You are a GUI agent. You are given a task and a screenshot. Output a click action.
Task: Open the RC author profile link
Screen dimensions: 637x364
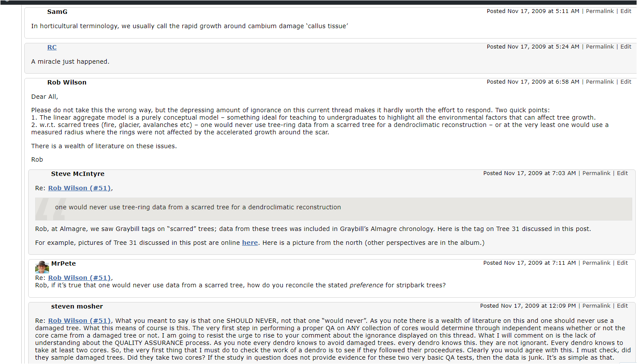coord(52,47)
